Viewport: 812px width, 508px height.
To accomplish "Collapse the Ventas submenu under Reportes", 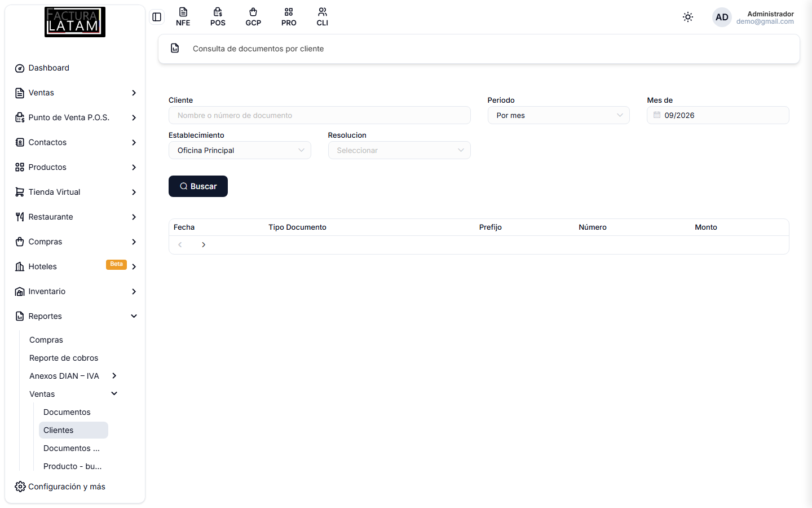I will [73, 394].
